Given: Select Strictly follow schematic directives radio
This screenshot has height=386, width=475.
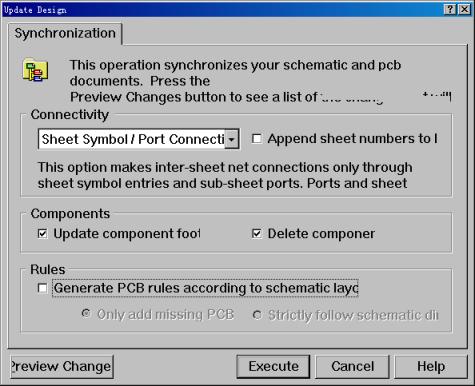Looking at the screenshot, I should tap(257, 315).
